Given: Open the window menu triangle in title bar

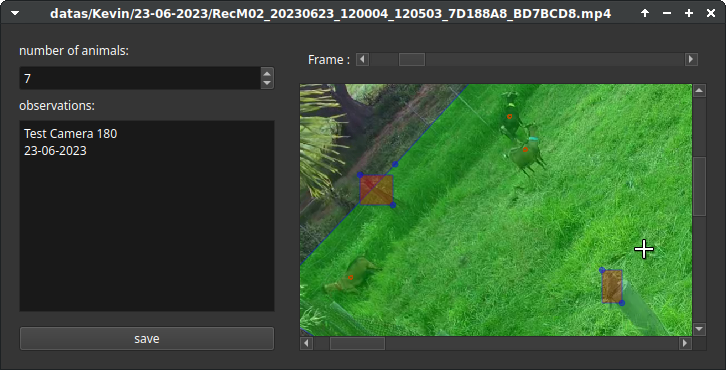Looking at the screenshot, I should click(15, 13).
